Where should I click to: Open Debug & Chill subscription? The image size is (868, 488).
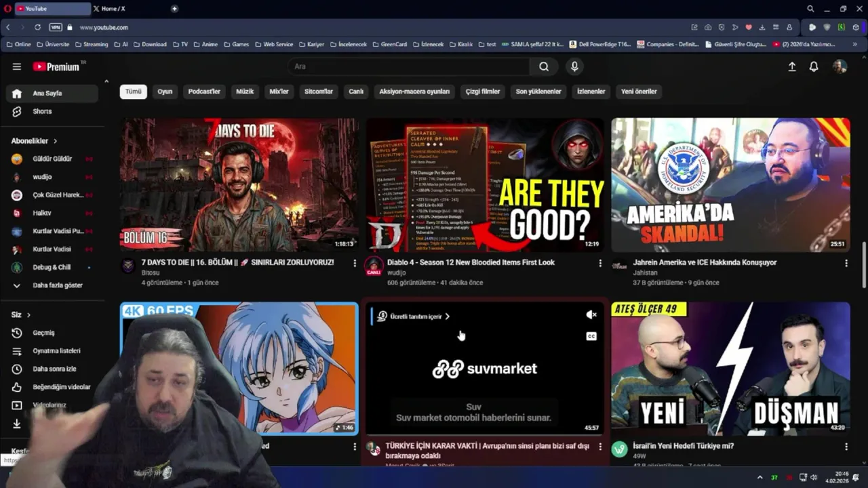(x=52, y=267)
